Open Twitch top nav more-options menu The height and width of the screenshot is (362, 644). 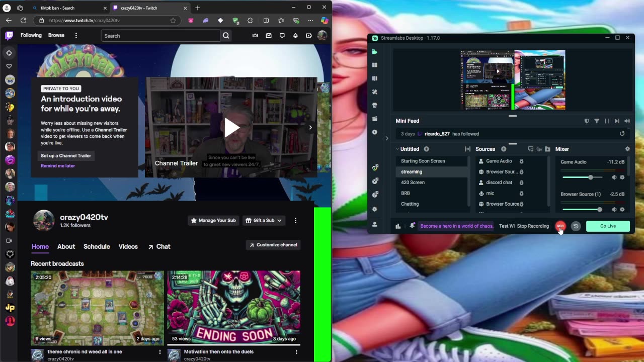76,36
